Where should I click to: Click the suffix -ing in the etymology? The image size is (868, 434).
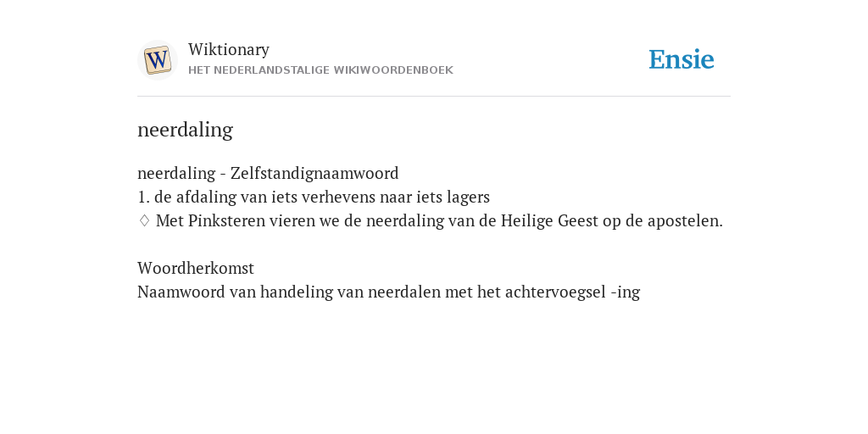pyautogui.click(x=625, y=292)
